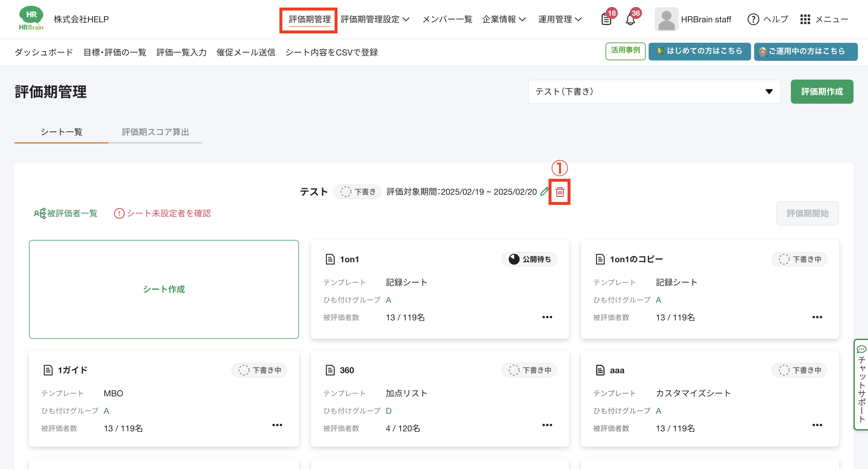The image size is (868, 469).
Task: Open more options on 360 card
Action: (547, 425)
